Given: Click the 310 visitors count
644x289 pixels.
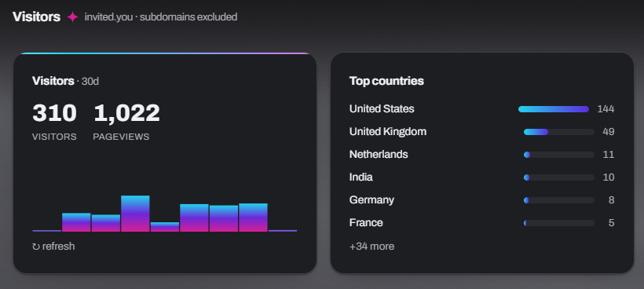Looking at the screenshot, I should click(54, 113).
